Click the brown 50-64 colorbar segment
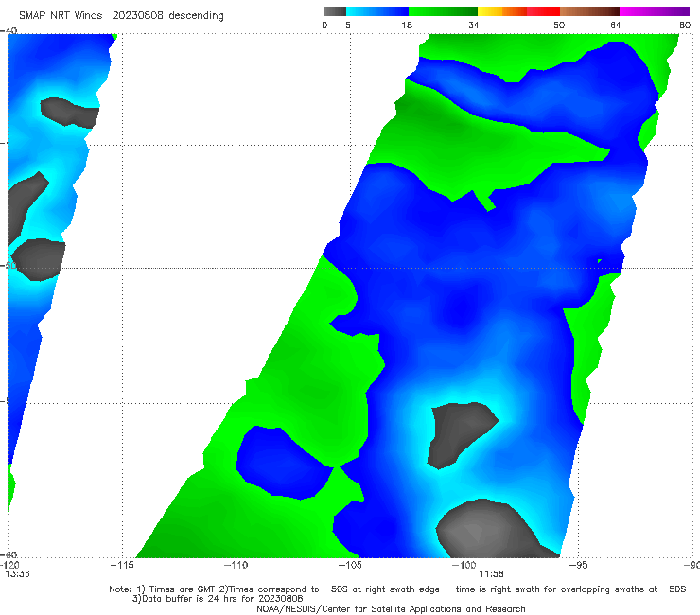The height and width of the screenshot is (615, 700). pyautogui.click(x=589, y=11)
